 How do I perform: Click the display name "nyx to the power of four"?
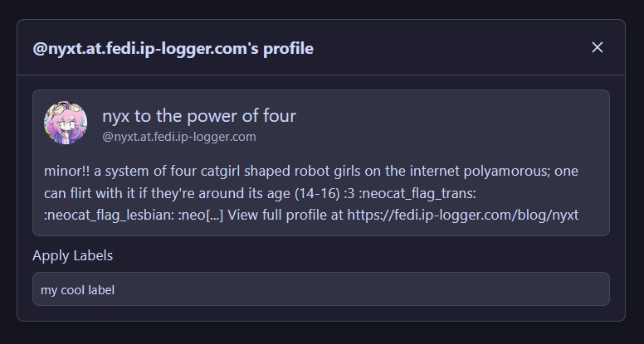[x=198, y=116]
